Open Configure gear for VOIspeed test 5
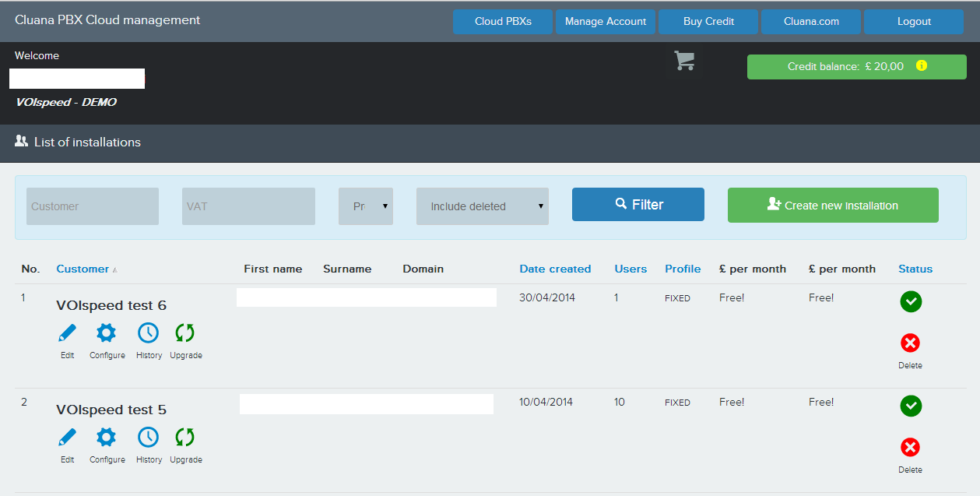 tap(106, 438)
